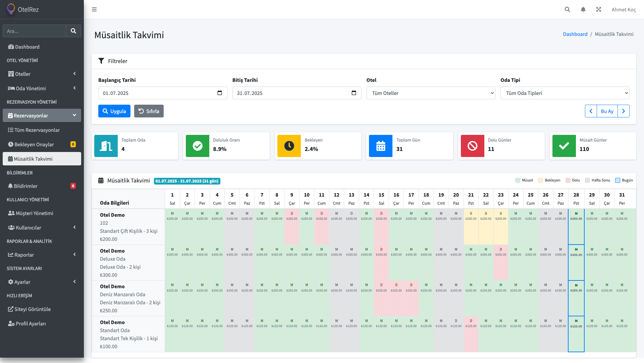Expand the Raporlar sidebar menu

tap(42, 255)
